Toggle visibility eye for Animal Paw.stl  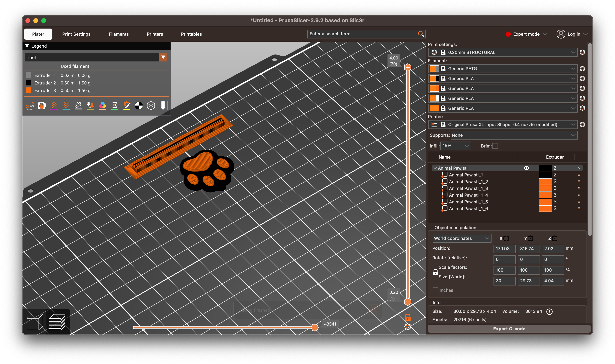(526, 168)
